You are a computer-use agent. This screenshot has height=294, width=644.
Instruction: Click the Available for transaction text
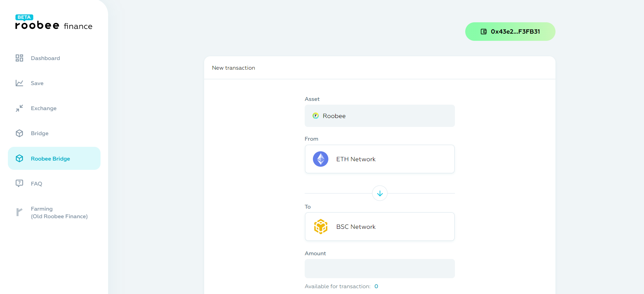338,286
